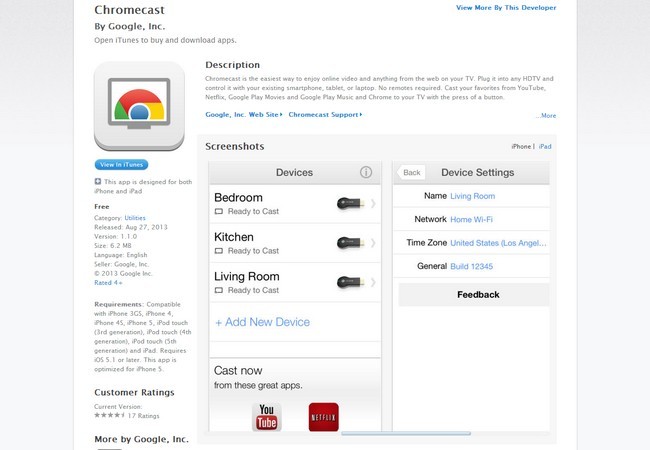Screen dimensions: 650x450
Task: Click 'Version: 1.1.0' text
Action: coord(116,236)
